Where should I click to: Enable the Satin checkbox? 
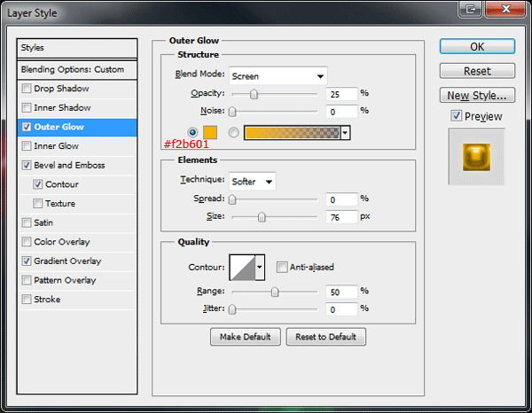tap(26, 222)
